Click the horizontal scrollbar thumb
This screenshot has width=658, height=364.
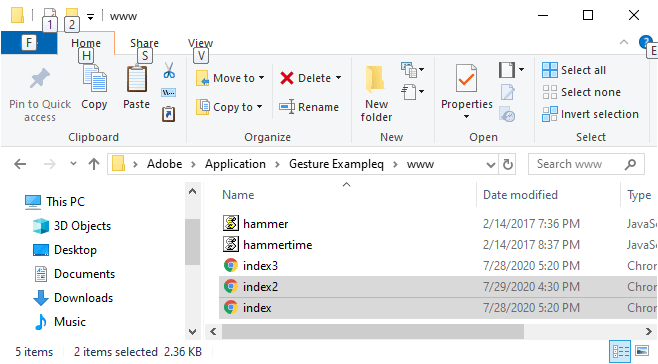click(x=373, y=331)
